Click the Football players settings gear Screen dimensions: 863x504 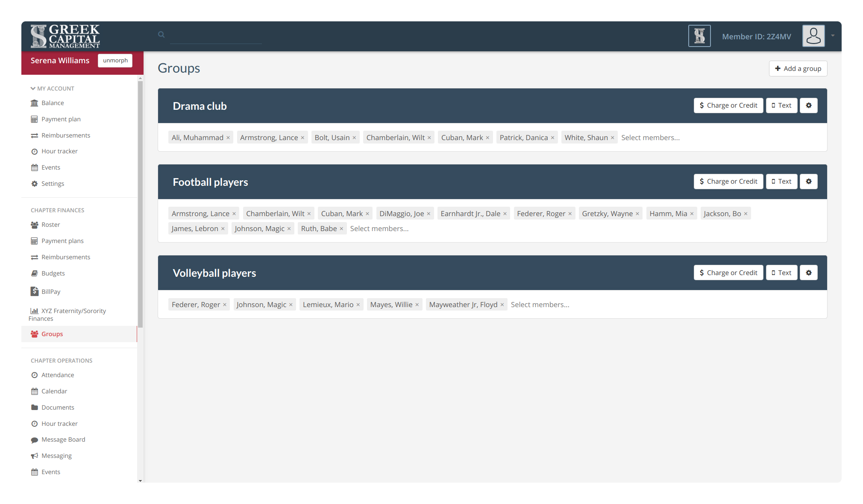point(810,181)
